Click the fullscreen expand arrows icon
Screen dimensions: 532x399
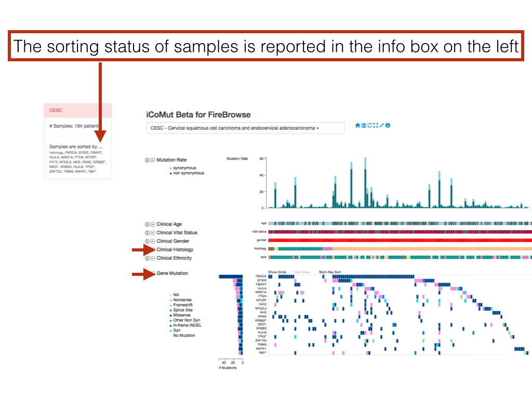pos(375,125)
